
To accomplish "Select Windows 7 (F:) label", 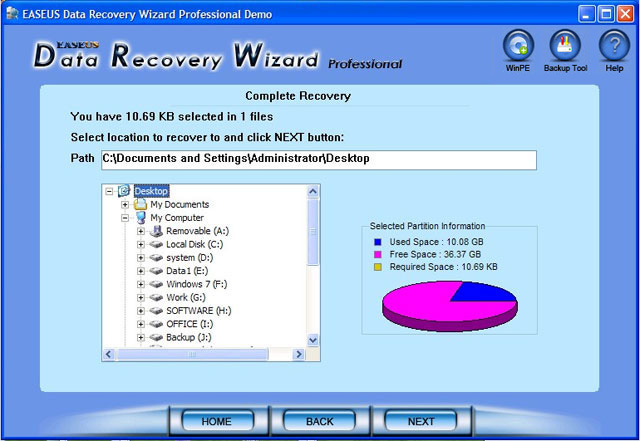I will 197,284.
